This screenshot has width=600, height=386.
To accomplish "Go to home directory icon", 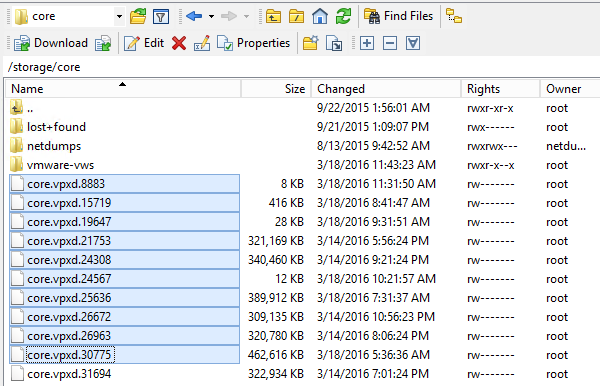I will click(x=320, y=16).
